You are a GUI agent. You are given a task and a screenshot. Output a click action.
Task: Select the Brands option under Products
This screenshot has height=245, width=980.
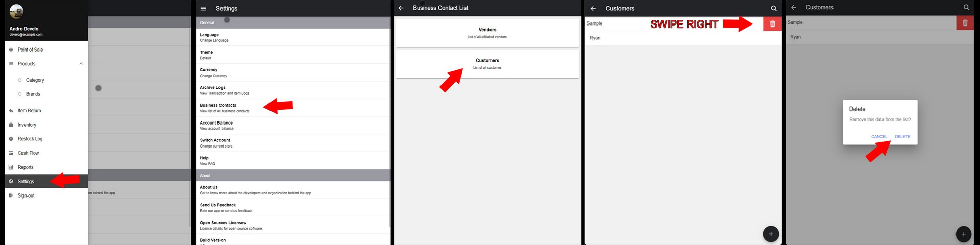pyautogui.click(x=33, y=94)
